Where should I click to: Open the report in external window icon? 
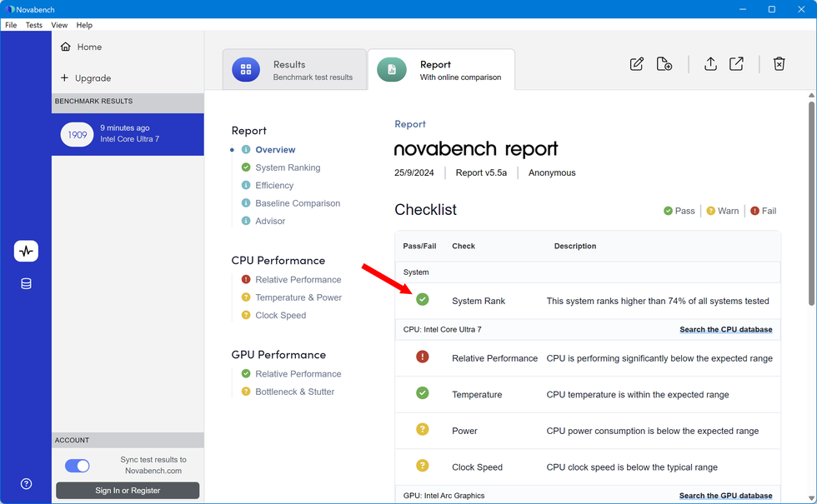coord(737,64)
